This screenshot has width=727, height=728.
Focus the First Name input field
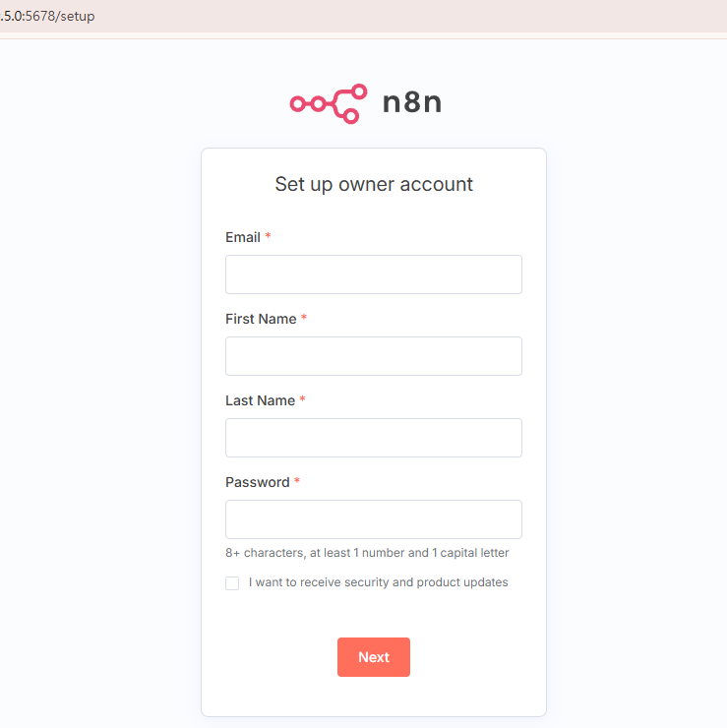tap(374, 356)
